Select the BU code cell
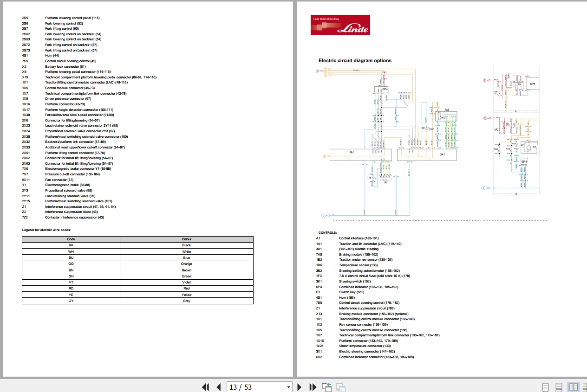 point(71,257)
